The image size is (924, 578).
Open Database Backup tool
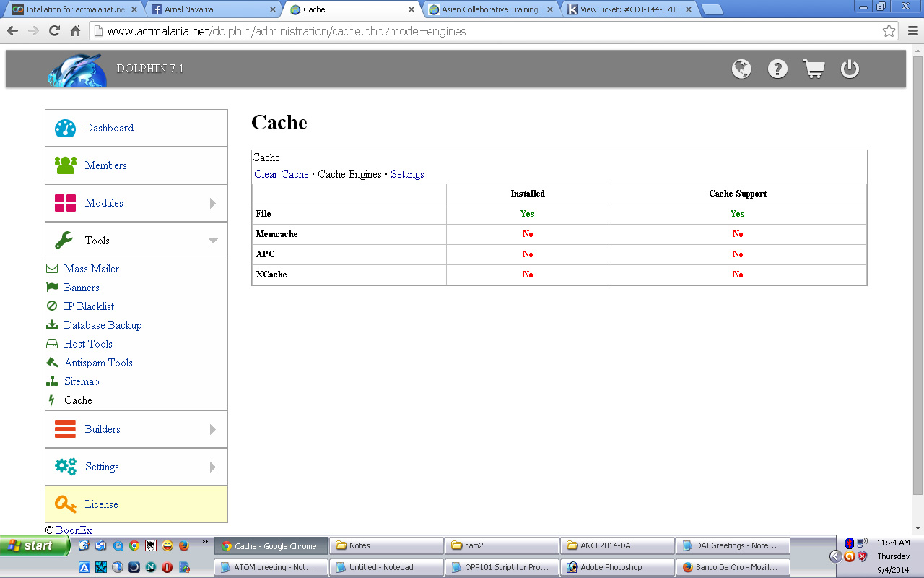pyautogui.click(x=103, y=325)
